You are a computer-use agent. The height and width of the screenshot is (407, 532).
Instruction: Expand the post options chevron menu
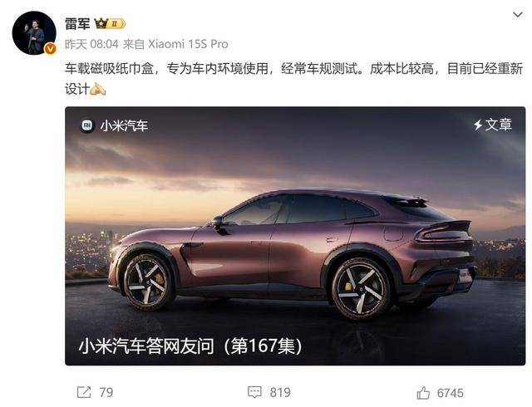pos(517,15)
